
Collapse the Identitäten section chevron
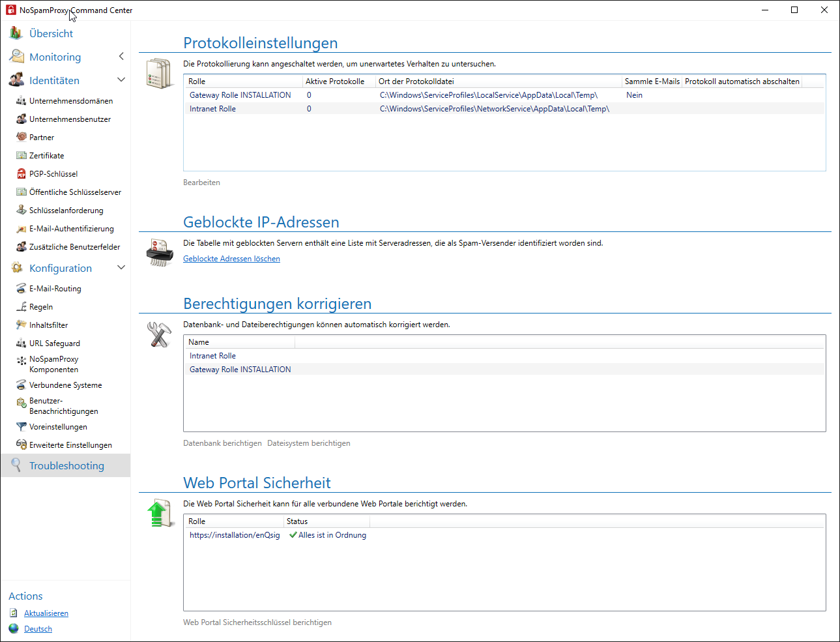coord(121,80)
